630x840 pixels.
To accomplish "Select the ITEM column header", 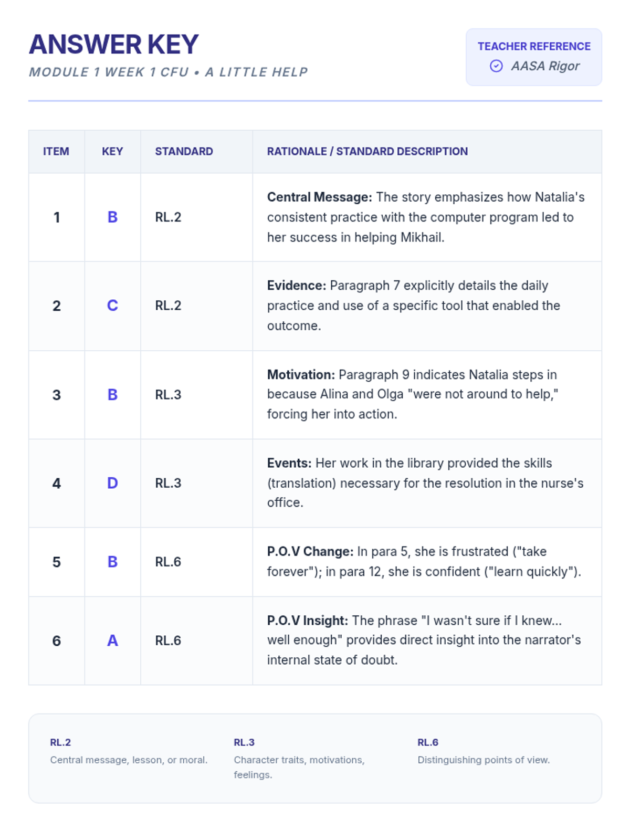I will (56, 151).
